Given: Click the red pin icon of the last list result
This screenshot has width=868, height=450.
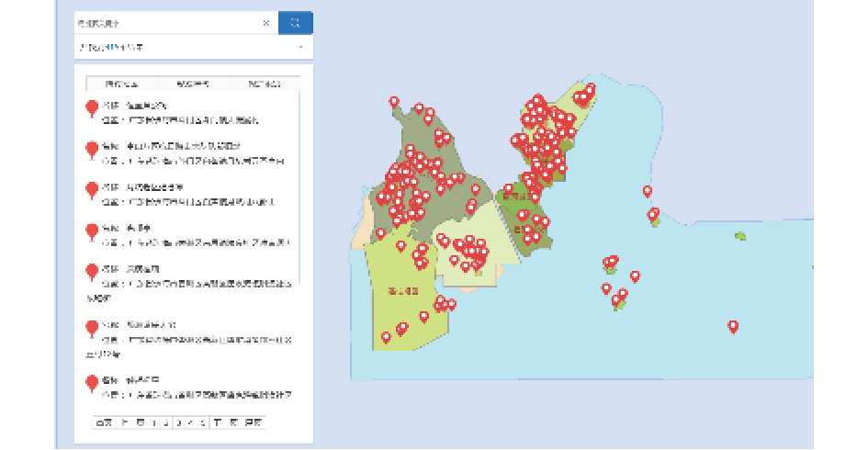Looking at the screenshot, I should tap(92, 383).
